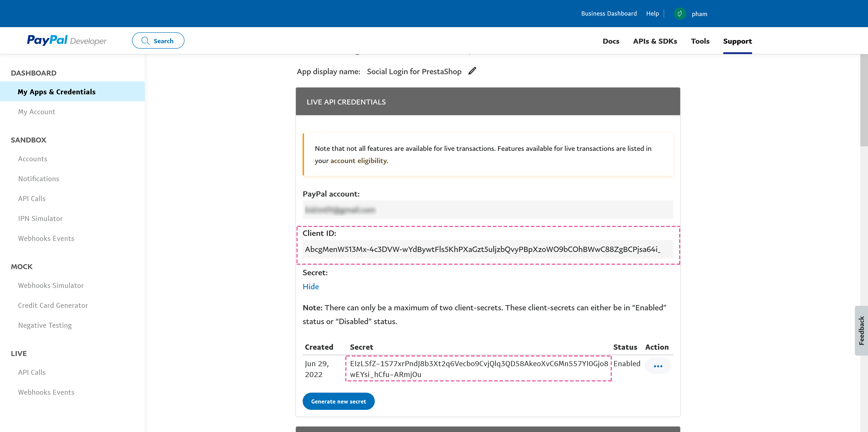This screenshot has width=868, height=432.
Task: Open Webhooks Simulator
Action: [51, 285]
